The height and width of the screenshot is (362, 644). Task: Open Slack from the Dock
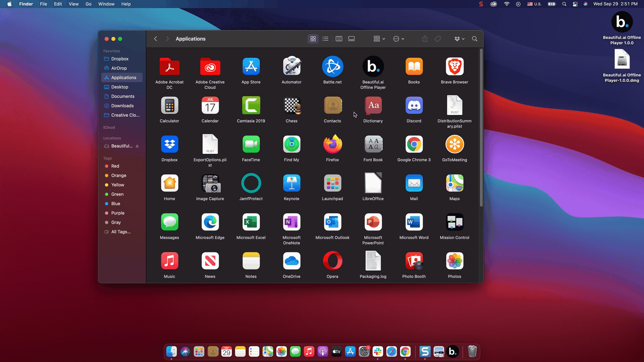click(378, 351)
